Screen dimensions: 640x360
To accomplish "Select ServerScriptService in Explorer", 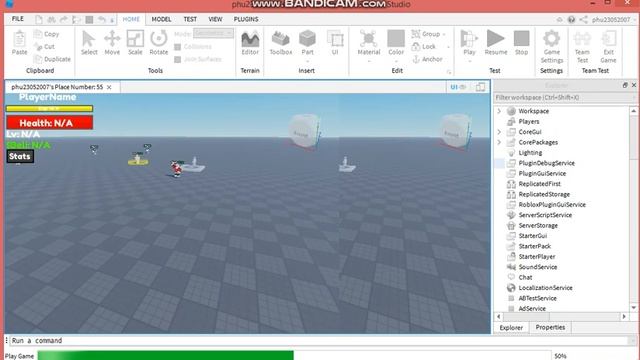I will point(545,215).
